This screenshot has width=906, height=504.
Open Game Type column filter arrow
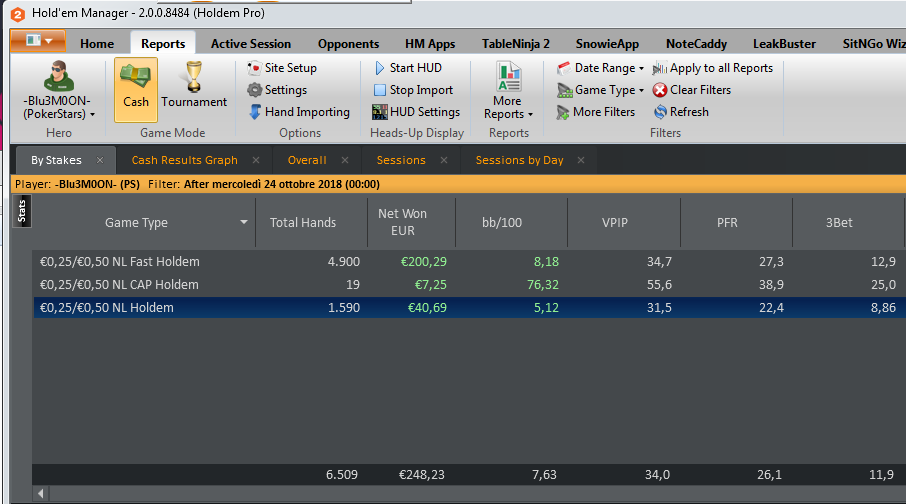(244, 222)
